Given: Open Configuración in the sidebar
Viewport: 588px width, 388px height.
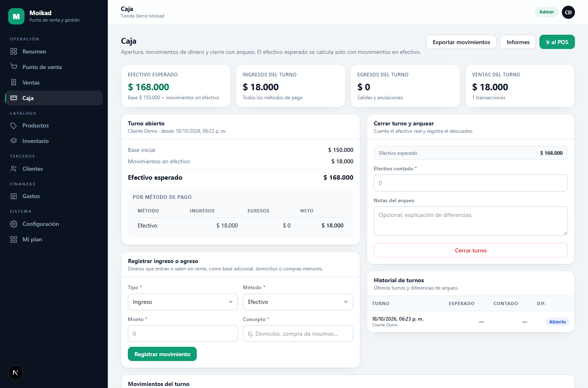Looking at the screenshot, I should (54, 224).
